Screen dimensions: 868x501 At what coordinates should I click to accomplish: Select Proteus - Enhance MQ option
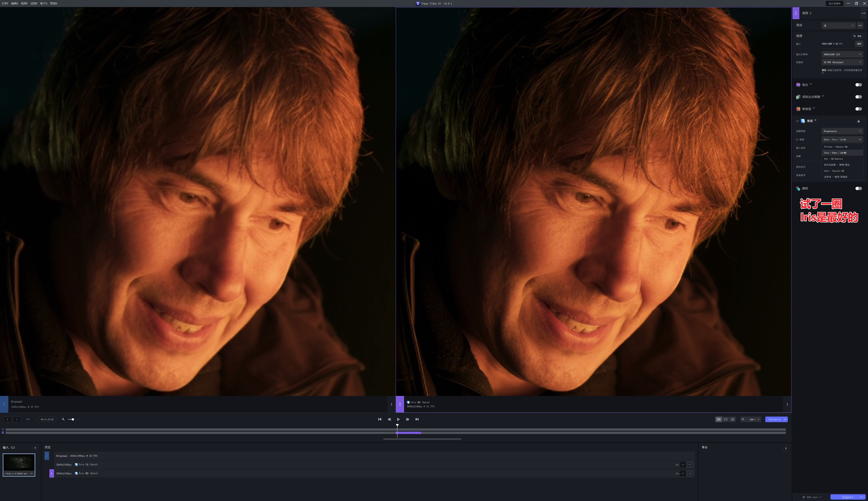point(836,147)
